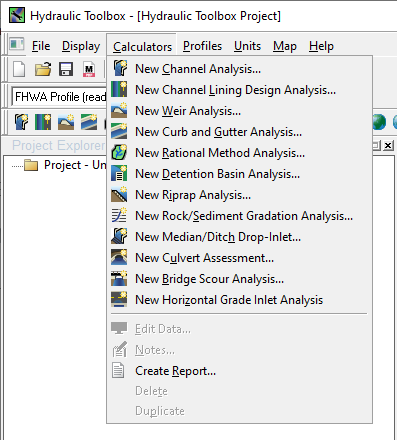Choose New Curb and Gutter Analysis...

pyautogui.click(x=240, y=132)
